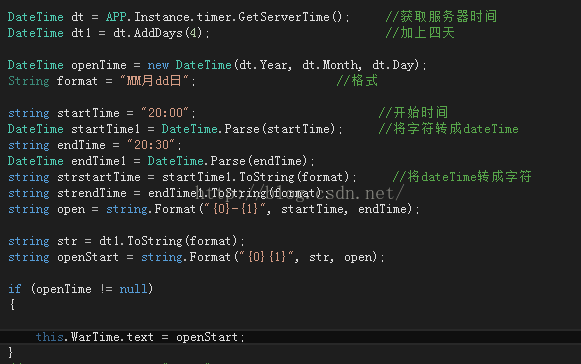Click the if keyword
This screenshot has width=581, height=364.
coord(14,289)
